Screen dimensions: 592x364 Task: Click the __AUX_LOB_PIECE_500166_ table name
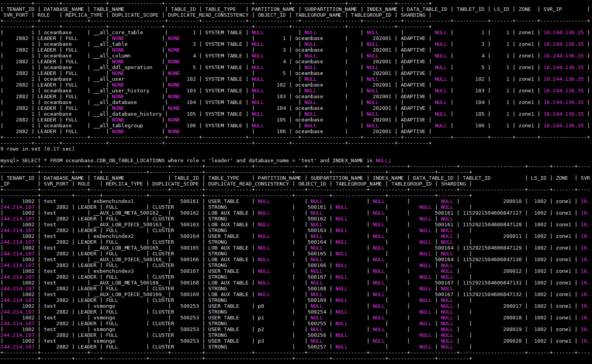pyautogui.click(x=129, y=260)
